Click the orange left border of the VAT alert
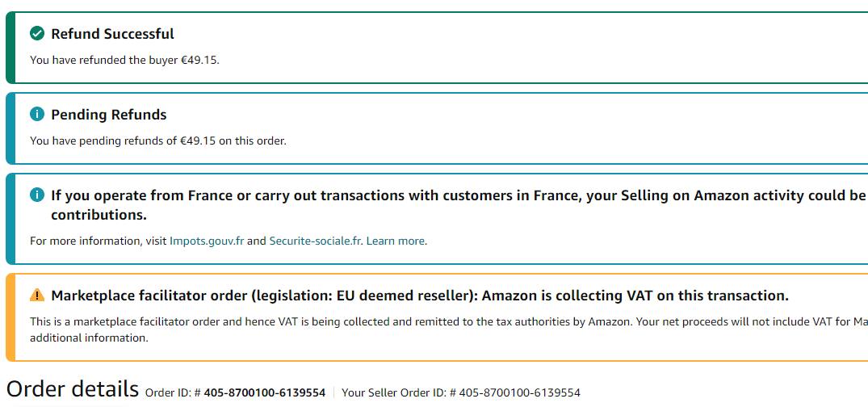 coord(10,317)
